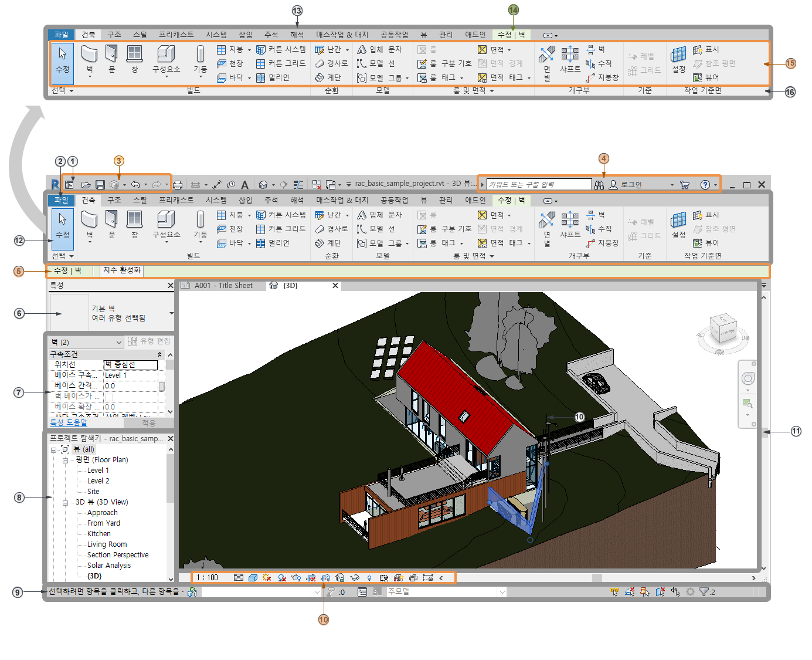Toggle Select Pinned Elements in the status bar
Viewport: 812px width, 660px height.
pyautogui.click(x=644, y=592)
